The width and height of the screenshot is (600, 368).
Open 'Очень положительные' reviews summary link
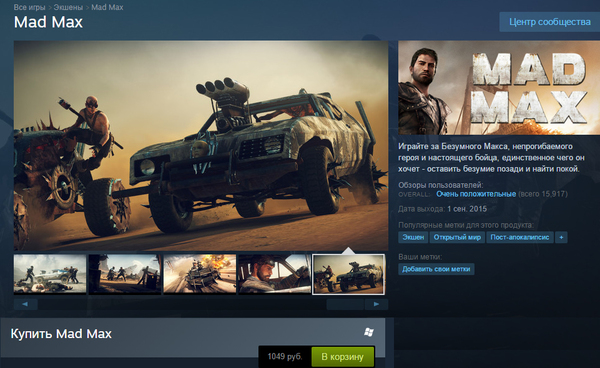tap(476, 194)
